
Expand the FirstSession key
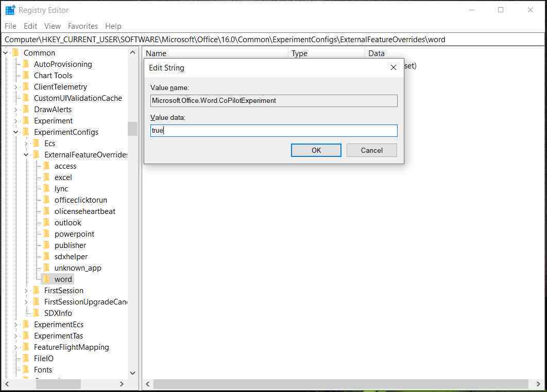(26, 291)
